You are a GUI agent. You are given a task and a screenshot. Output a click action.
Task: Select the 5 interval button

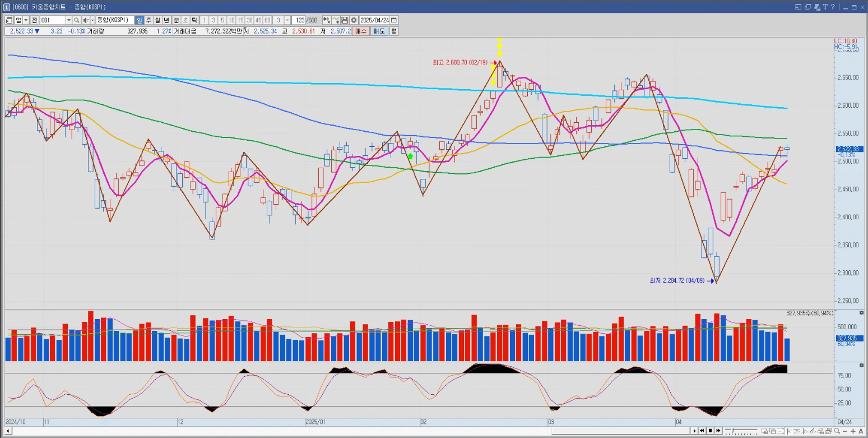pyautogui.click(x=222, y=20)
